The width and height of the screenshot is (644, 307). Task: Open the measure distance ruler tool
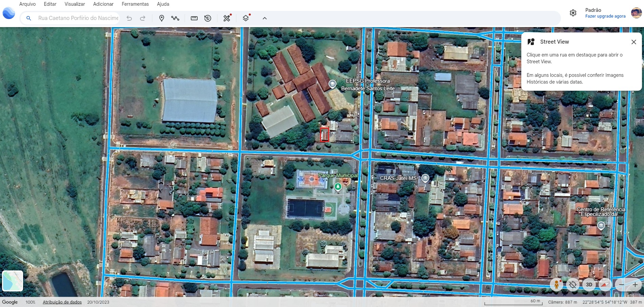[x=194, y=18]
